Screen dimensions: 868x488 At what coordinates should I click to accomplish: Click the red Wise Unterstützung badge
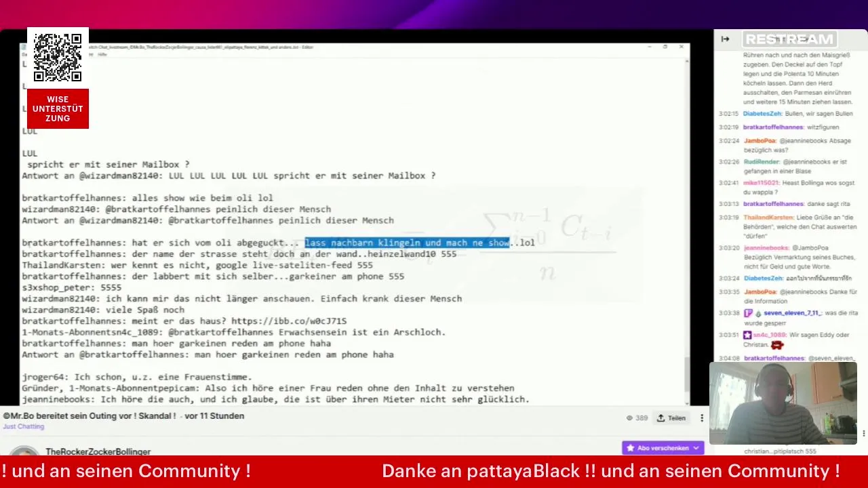tap(58, 108)
